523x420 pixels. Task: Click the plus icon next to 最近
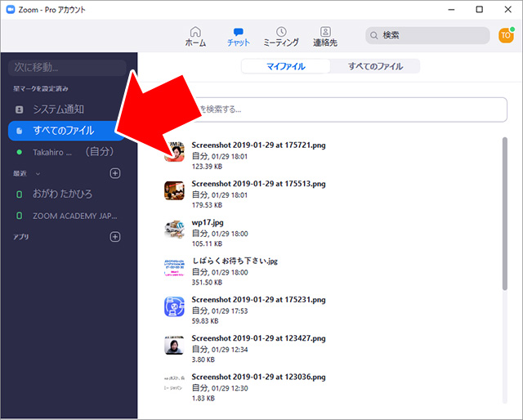point(115,173)
